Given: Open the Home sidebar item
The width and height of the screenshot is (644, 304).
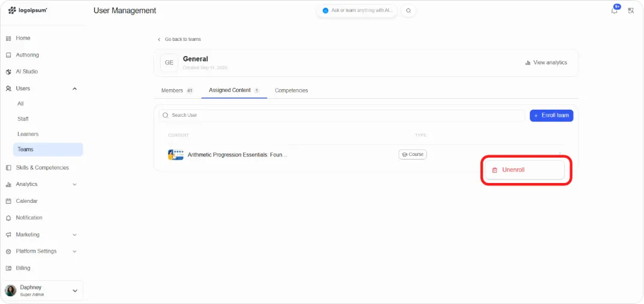Looking at the screenshot, I should [23, 38].
